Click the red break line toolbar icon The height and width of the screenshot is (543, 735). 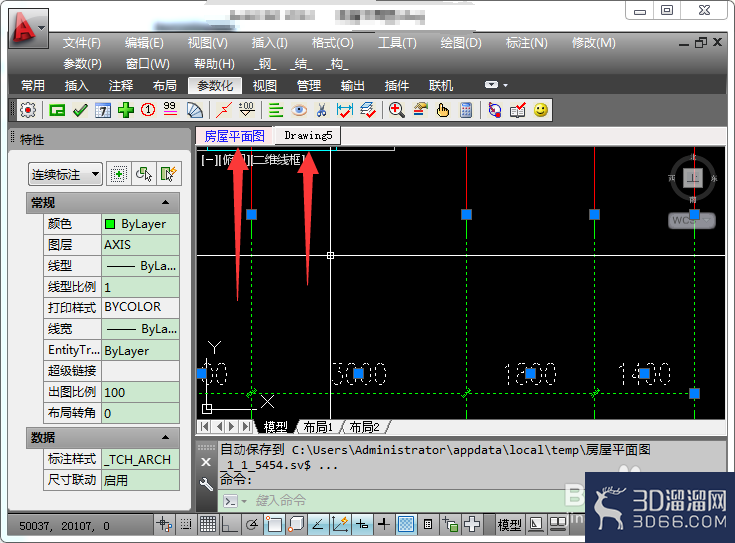pyautogui.click(x=224, y=111)
